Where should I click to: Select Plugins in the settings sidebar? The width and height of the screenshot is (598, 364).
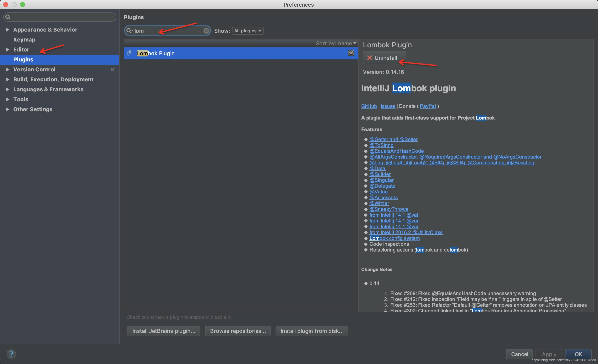23,59
